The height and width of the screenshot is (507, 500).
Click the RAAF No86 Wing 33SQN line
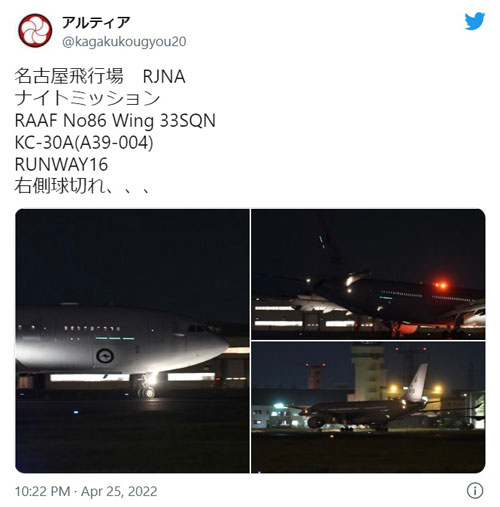[115, 120]
